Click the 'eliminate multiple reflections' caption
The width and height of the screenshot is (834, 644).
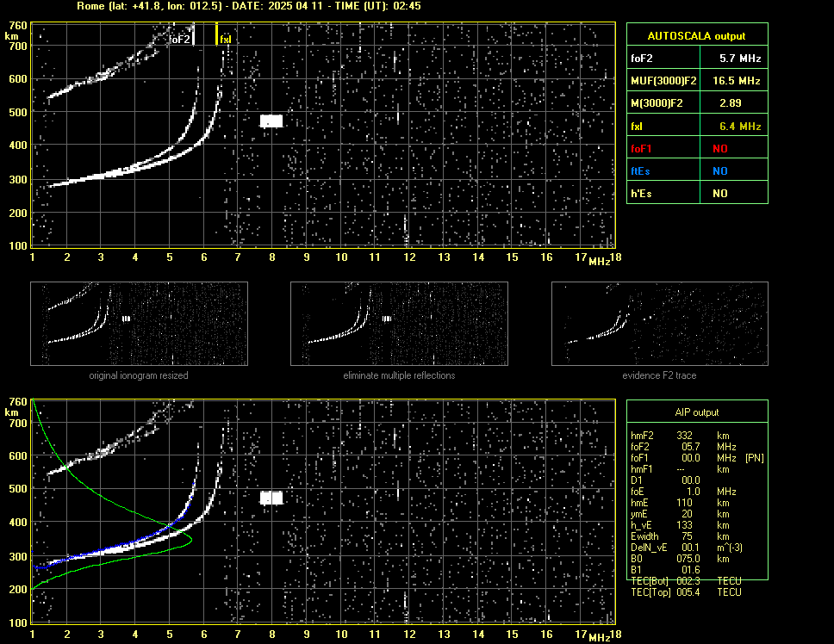pyautogui.click(x=399, y=375)
